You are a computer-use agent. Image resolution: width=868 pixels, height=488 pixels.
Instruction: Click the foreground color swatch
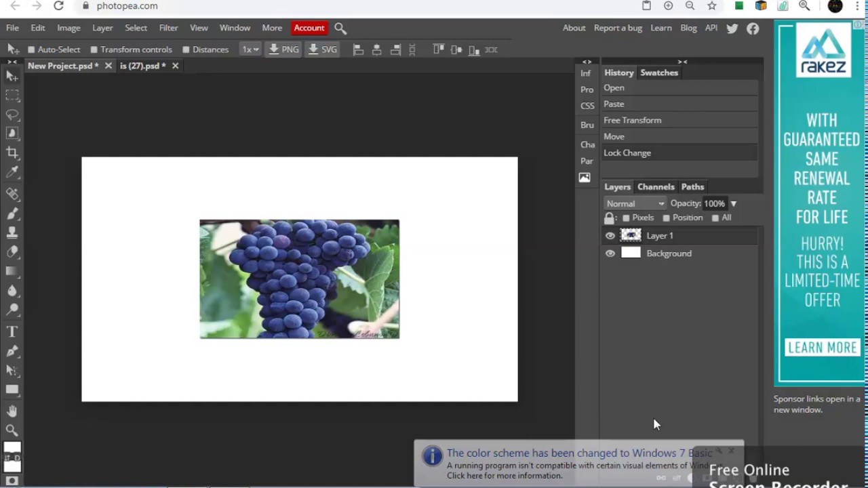pyautogui.click(x=12, y=447)
